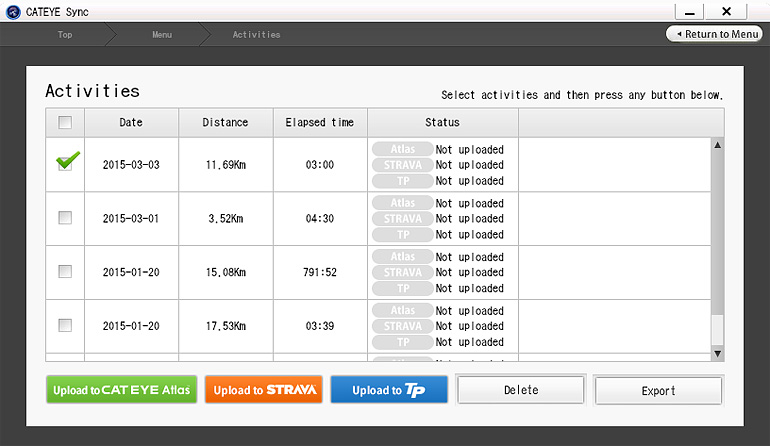Viewport: 770px width, 446px height.
Task: Click the CATEYE Sync app logo icon
Action: [13, 11]
